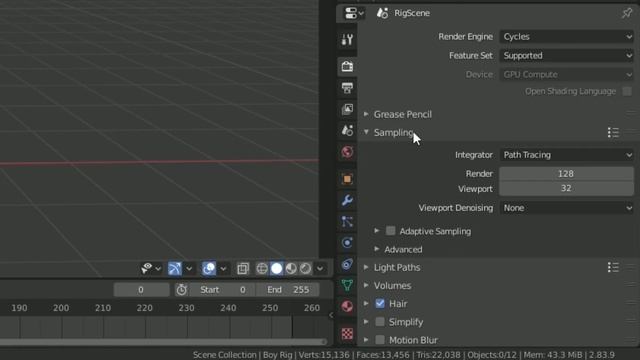Open the overlays options dropdown arrow
Image resolution: width=640 pixels, height=360 pixels.
tap(223, 269)
